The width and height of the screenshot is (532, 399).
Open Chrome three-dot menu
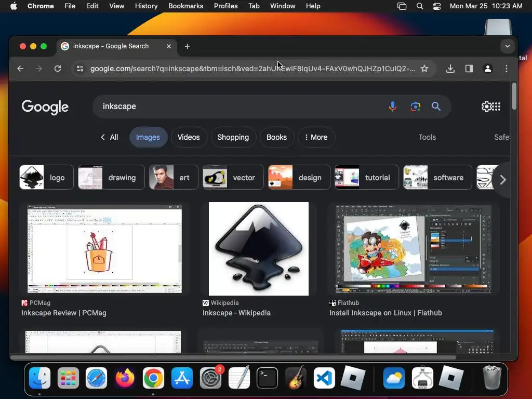click(x=506, y=69)
